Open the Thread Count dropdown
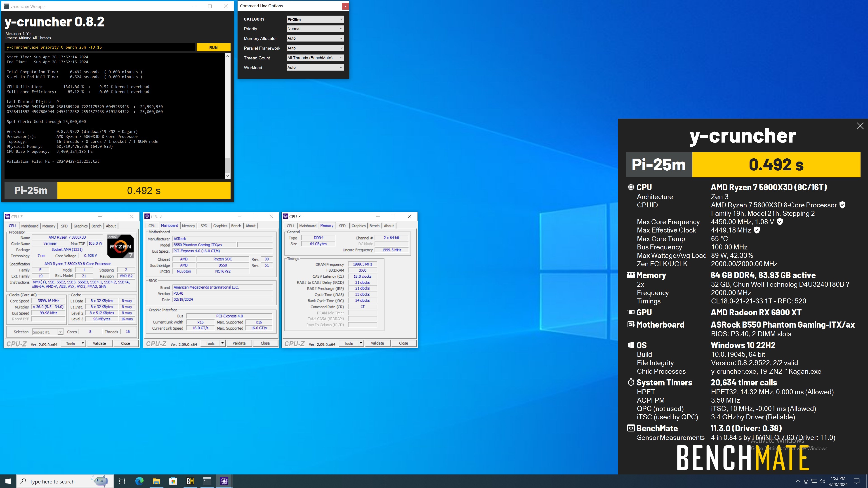This screenshot has width=868, height=488. [315, 58]
